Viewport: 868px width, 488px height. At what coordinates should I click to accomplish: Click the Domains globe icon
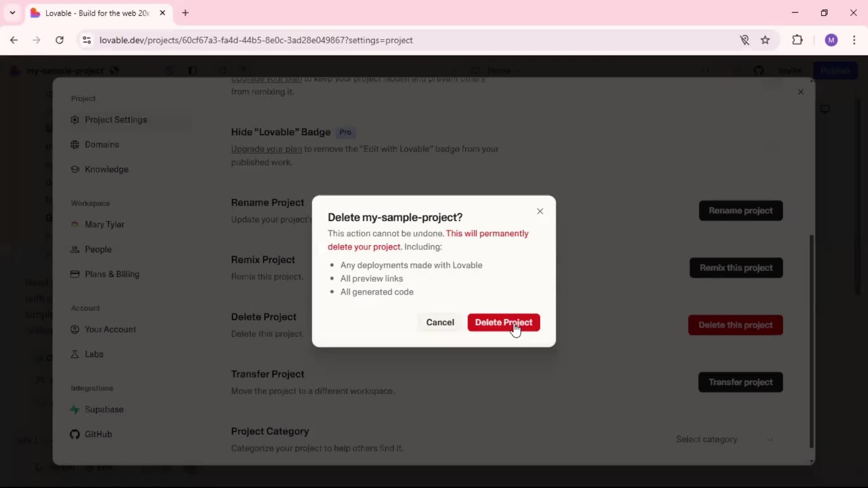click(x=75, y=145)
